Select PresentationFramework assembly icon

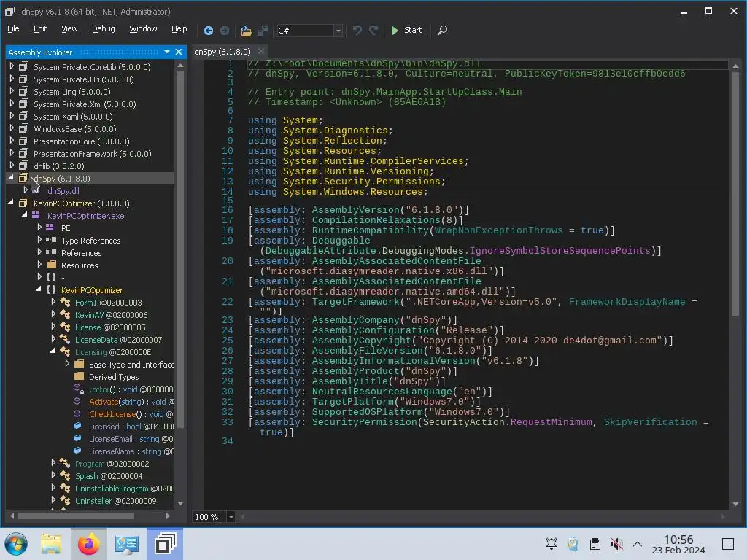(24, 153)
